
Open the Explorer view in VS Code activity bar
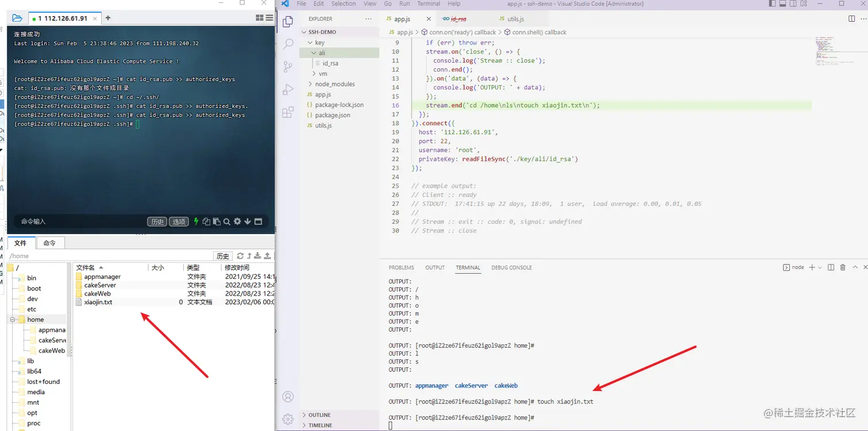(x=288, y=22)
